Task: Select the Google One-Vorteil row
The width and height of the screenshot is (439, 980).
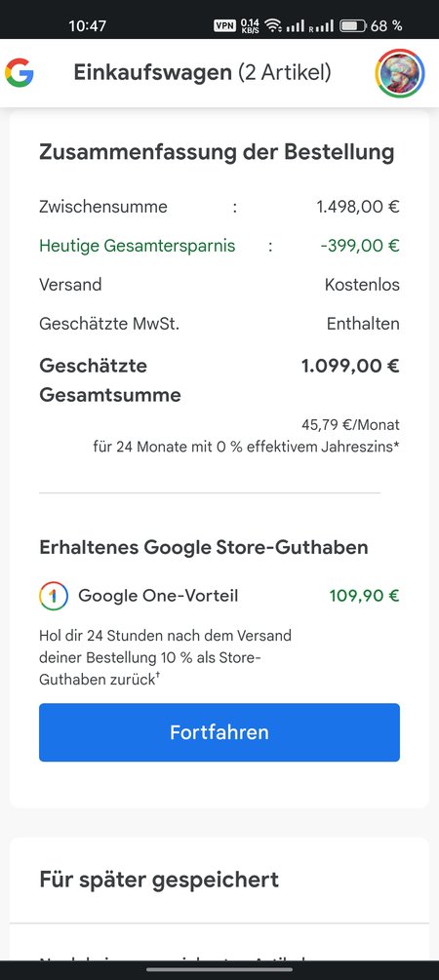Action: [219, 596]
